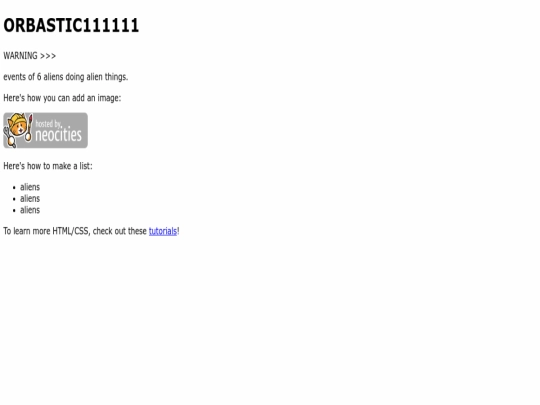Viewport: 540px width, 405px height.
Task: Click the hosted by Neocities badge image
Action: 45,131
